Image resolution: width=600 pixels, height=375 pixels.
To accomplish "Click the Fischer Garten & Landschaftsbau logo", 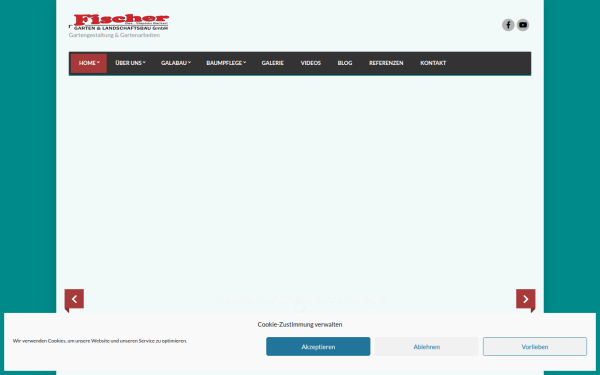I will [x=119, y=22].
